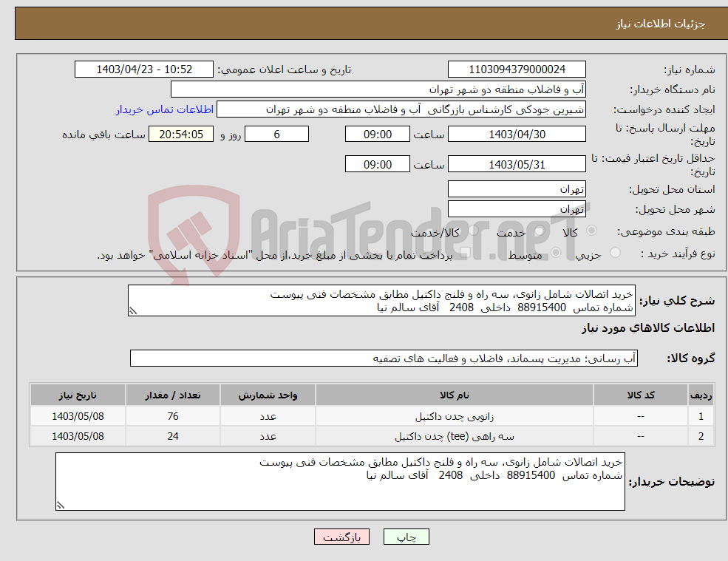Select the کالا/خدمت radio button
The height and width of the screenshot is (561, 728).
tap(473, 231)
